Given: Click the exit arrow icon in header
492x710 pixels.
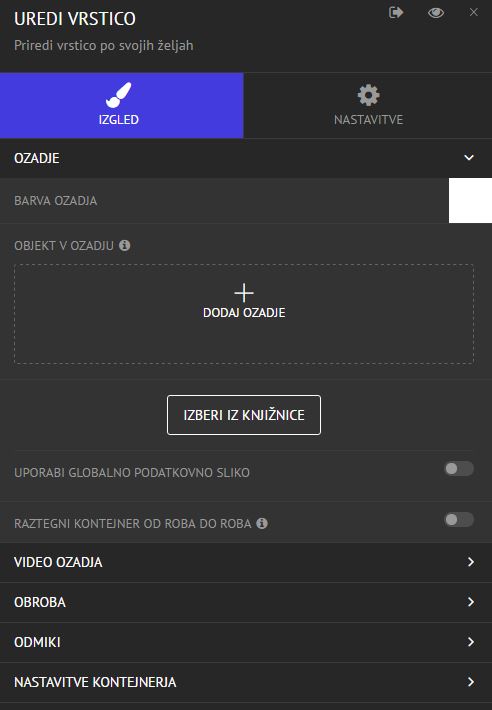Looking at the screenshot, I should pyautogui.click(x=396, y=12).
